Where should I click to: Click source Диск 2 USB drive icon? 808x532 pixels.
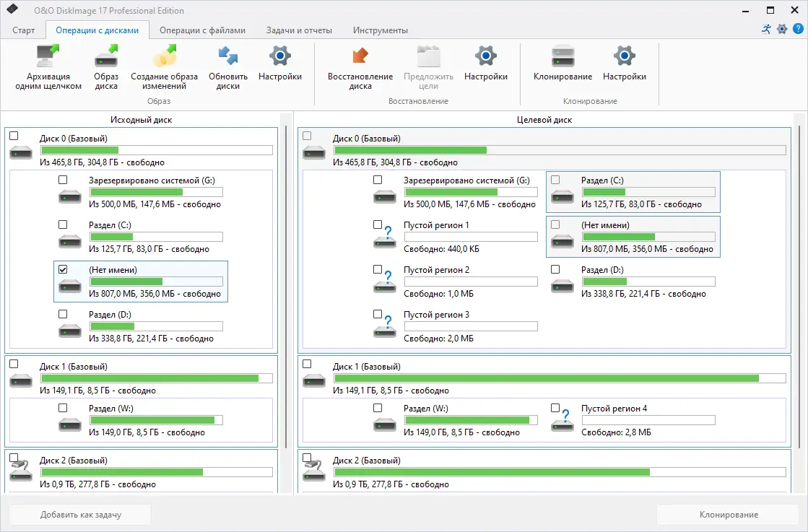pyautogui.click(x=21, y=470)
